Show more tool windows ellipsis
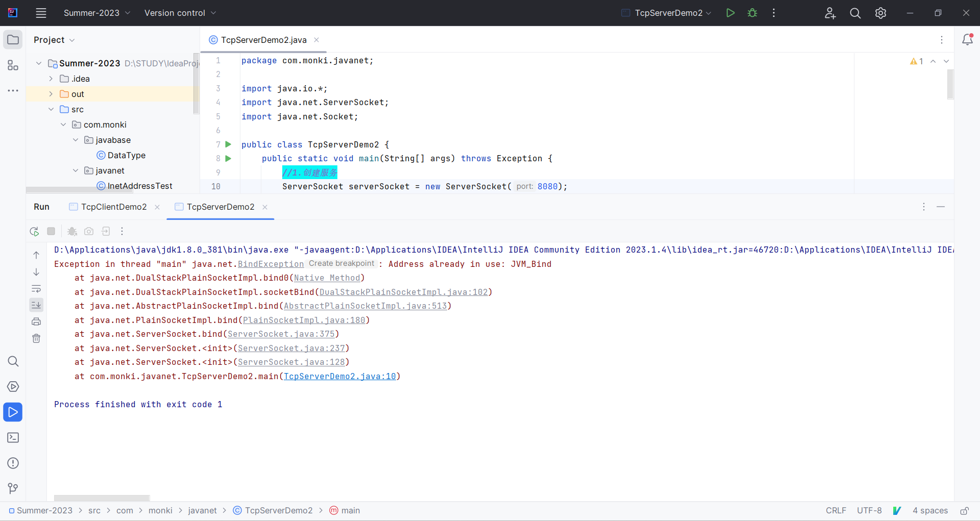Screen dimensions: 980x521 click(13, 90)
